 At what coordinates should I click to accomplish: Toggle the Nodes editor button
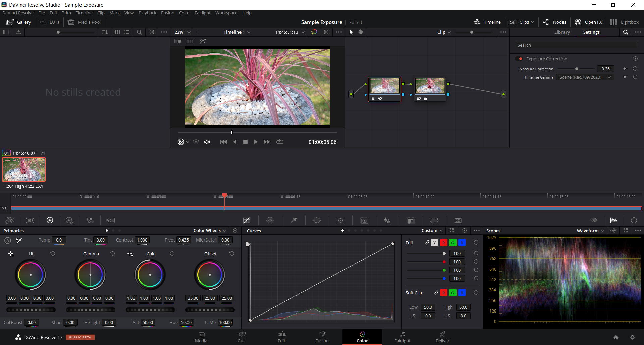point(554,22)
